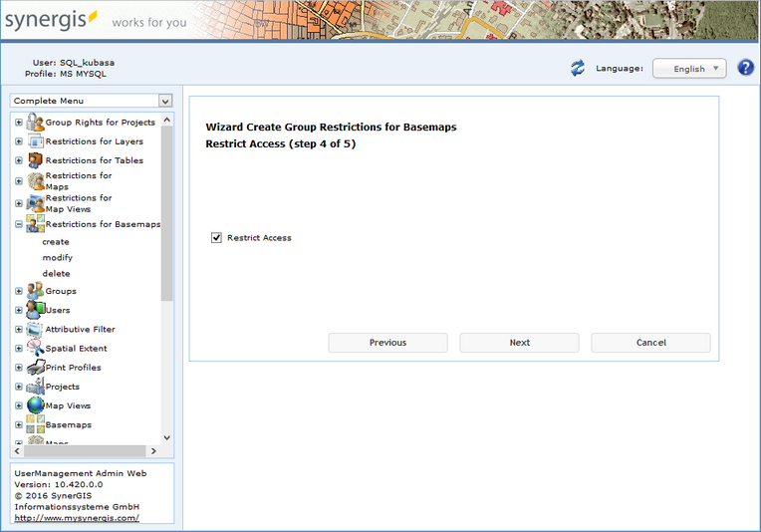The image size is (761, 532).
Task: Expand the Projects tree node
Action: [x=19, y=387]
